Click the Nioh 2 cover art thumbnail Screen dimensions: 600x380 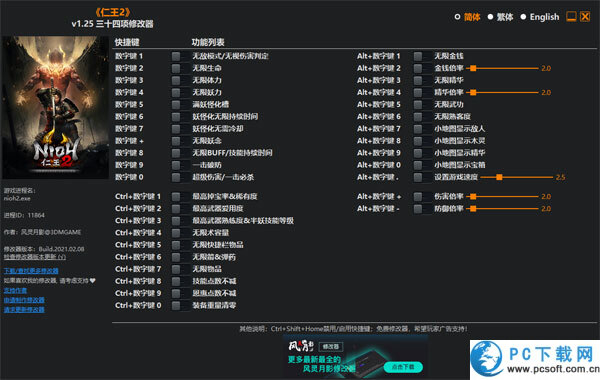pyautogui.click(x=55, y=108)
